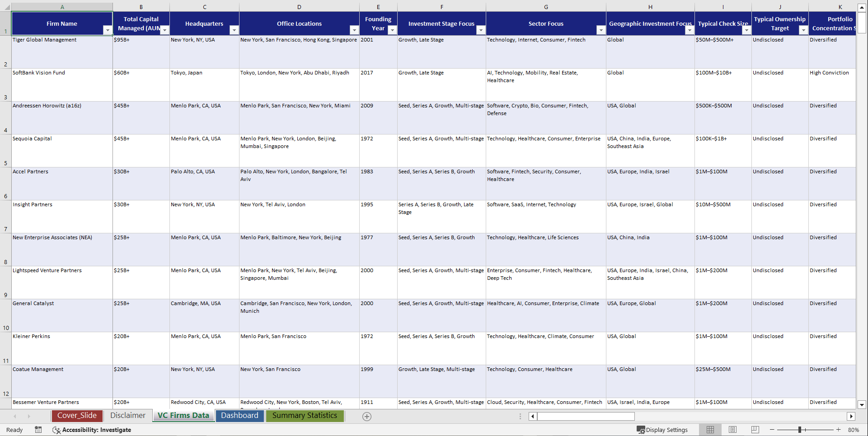Click the right sheet-navigation arrow

coord(29,417)
